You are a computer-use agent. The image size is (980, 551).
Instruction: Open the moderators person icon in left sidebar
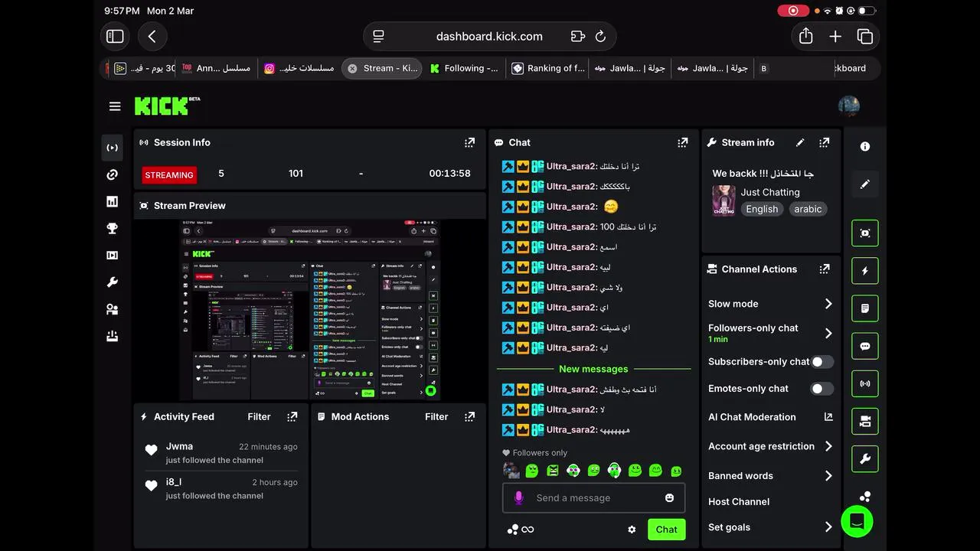(x=113, y=309)
